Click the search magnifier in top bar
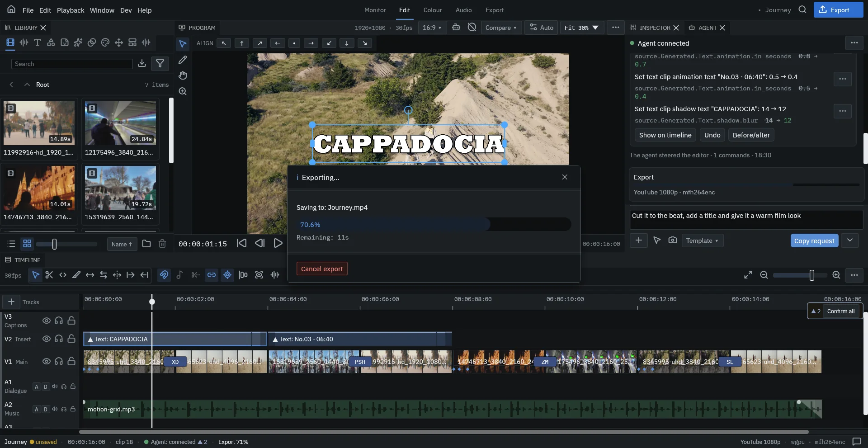This screenshot has height=448, width=868. coord(802,9)
